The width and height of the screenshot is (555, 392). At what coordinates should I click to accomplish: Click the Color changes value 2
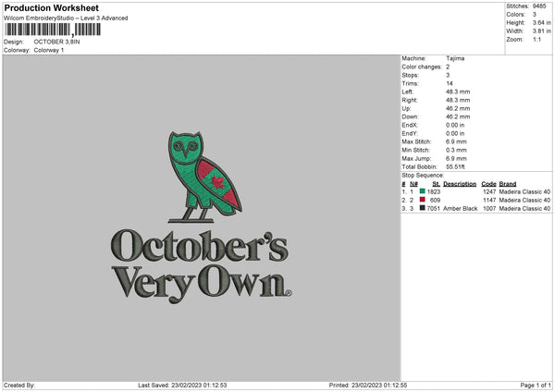(448, 67)
